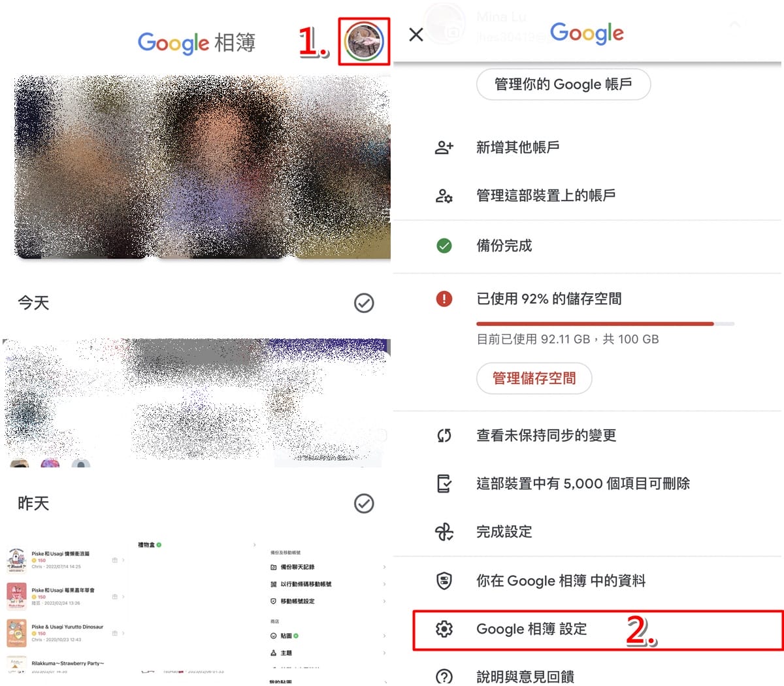Click the green 備份完成 checkmark icon
The height and width of the screenshot is (686, 784).
[x=444, y=246]
